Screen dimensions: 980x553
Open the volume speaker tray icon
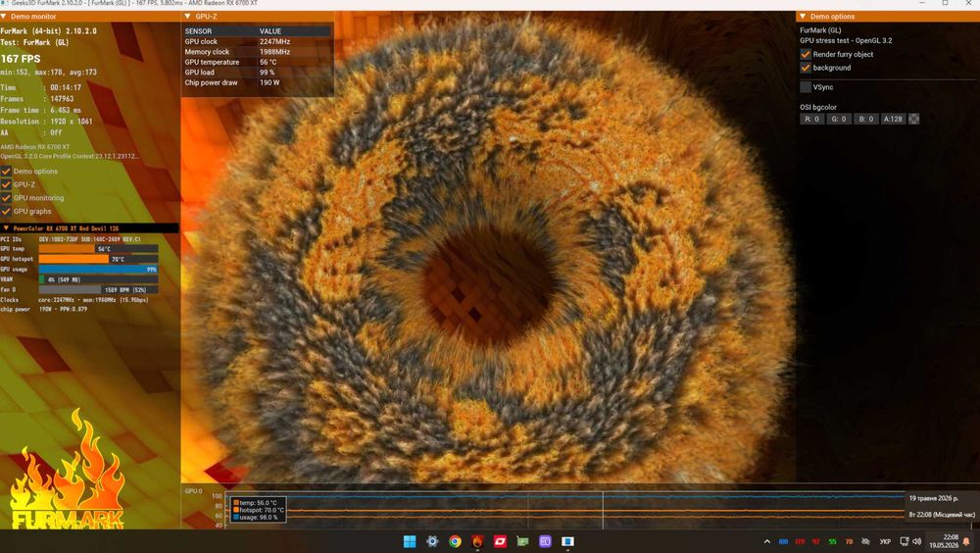pyautogui.click(x=917, y=542)
